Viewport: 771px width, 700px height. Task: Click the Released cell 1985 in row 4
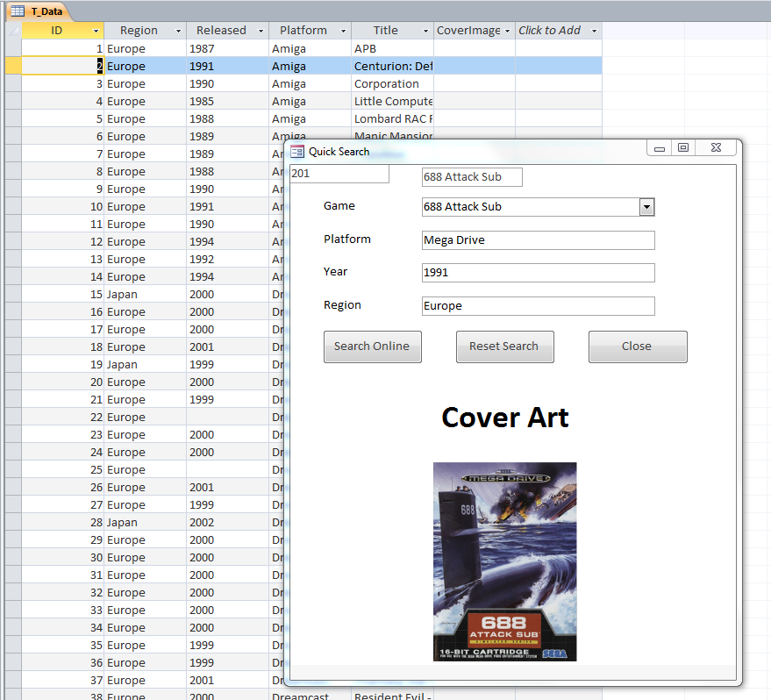pyautogui.click(x=228, y=101)
